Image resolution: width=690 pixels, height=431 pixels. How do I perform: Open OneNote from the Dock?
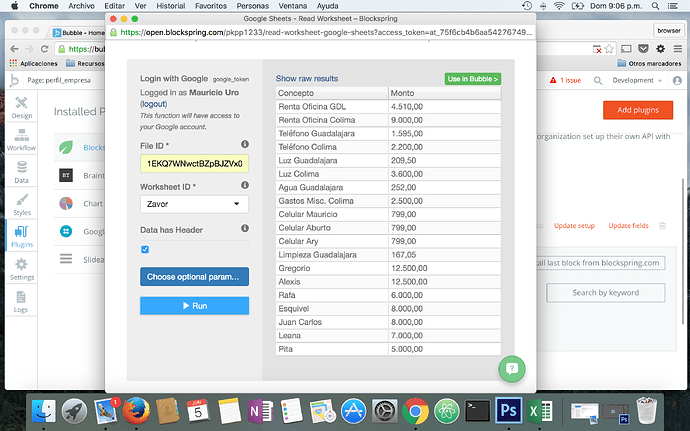pos(260,410)
